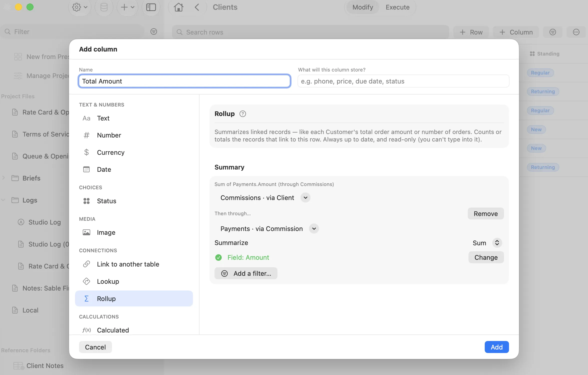The width and height of the screenshot is (588, 375).
Task: Open Queue & Opening file
Action: pyautogui.click(x=40, y=156)
